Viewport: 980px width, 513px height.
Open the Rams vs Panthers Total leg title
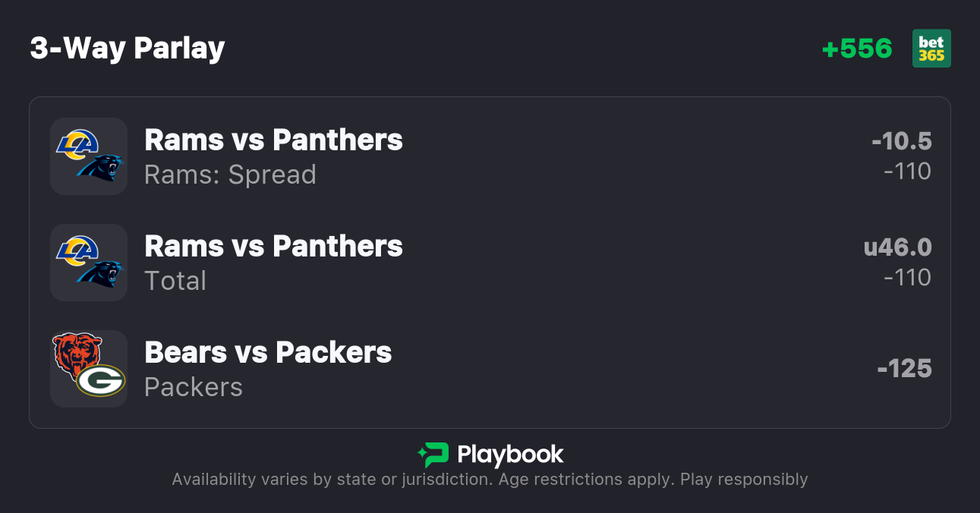[x=273, y=247]
